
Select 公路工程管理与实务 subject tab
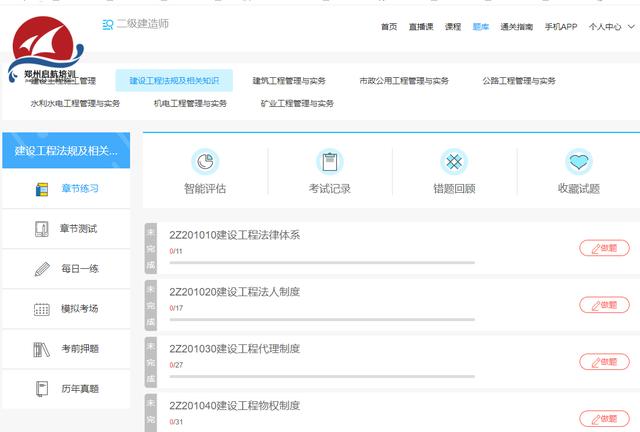point(519,81)
